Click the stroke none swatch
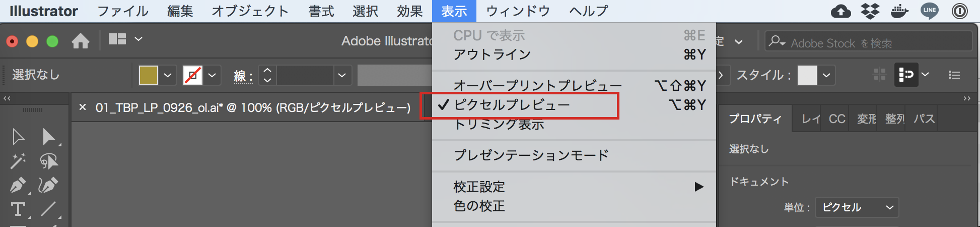Viewport: 980px width, 227px height. 192,76
